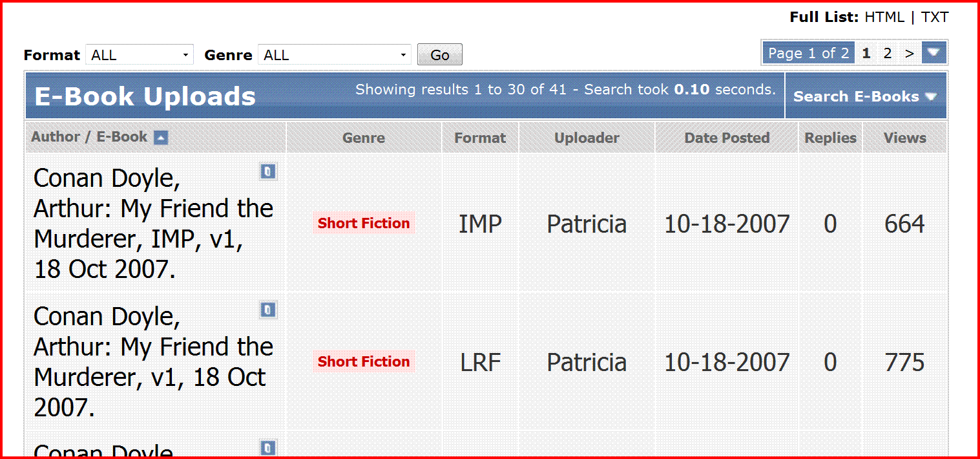This screenshot has height=459, width=980.
Task: Open the Format dropdown
Action: tap(140, 56)
